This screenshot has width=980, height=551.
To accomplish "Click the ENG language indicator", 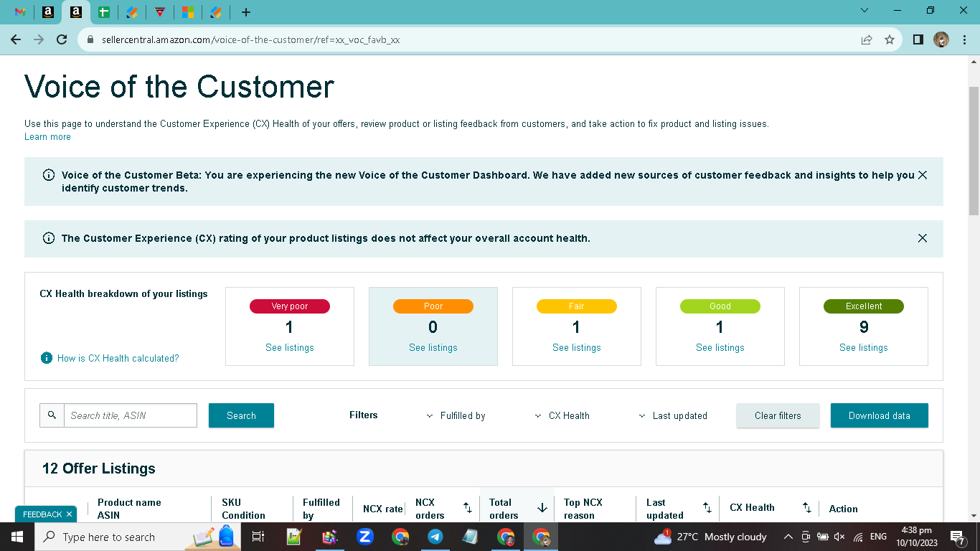I will point(878,537).
